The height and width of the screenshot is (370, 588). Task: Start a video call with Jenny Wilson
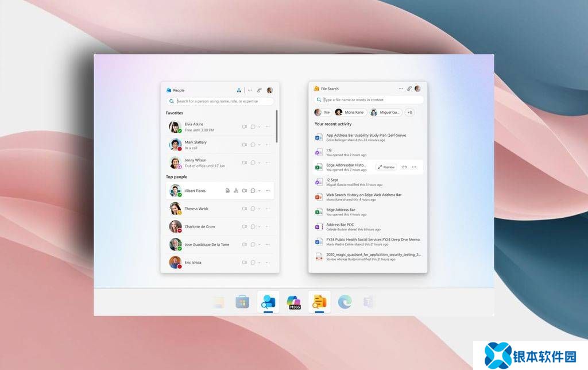(245, 163)
